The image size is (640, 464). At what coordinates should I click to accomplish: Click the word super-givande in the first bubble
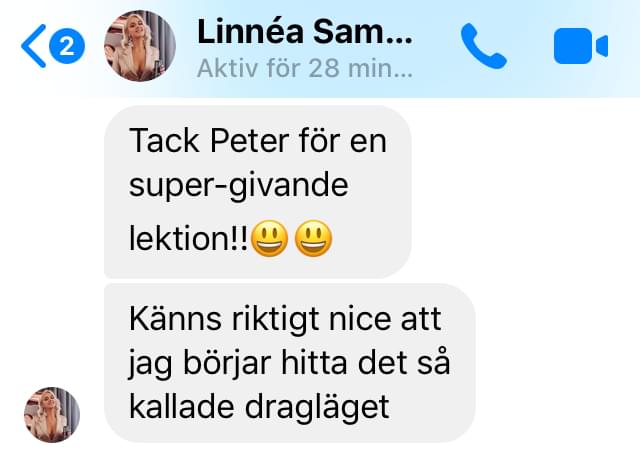239,186
